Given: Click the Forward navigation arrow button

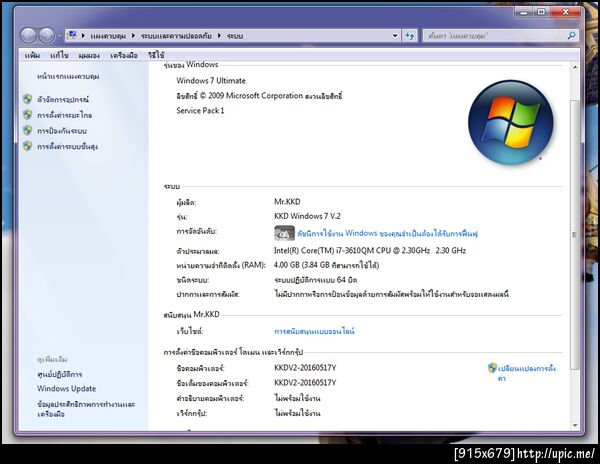Looking at the screenshot, I should pos(47,36).
